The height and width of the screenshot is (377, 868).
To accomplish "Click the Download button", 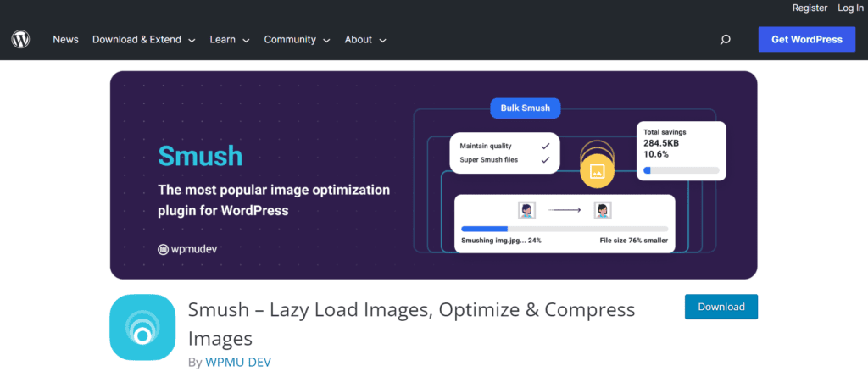I will (x=721, y=307).
